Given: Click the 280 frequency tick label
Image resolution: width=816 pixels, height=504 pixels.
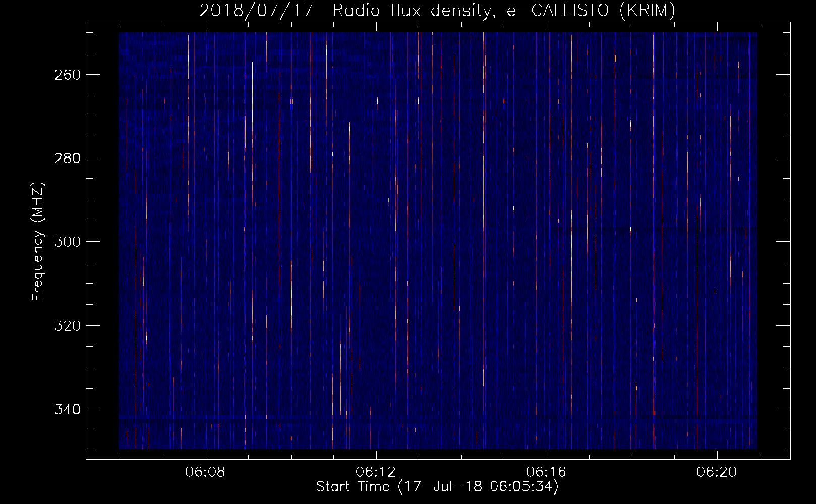Looking at the screenshot, I should pos(67,158).
